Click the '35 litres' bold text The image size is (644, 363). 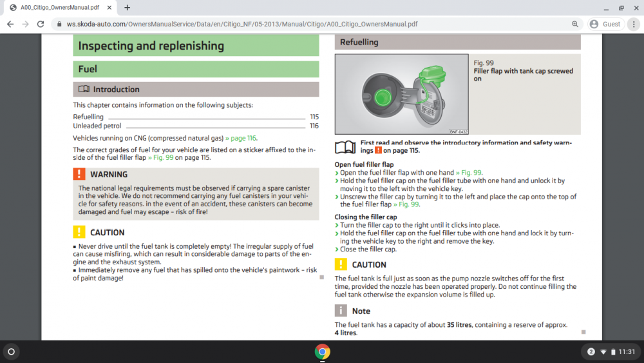pyautogui.click(x=459, y=325)
